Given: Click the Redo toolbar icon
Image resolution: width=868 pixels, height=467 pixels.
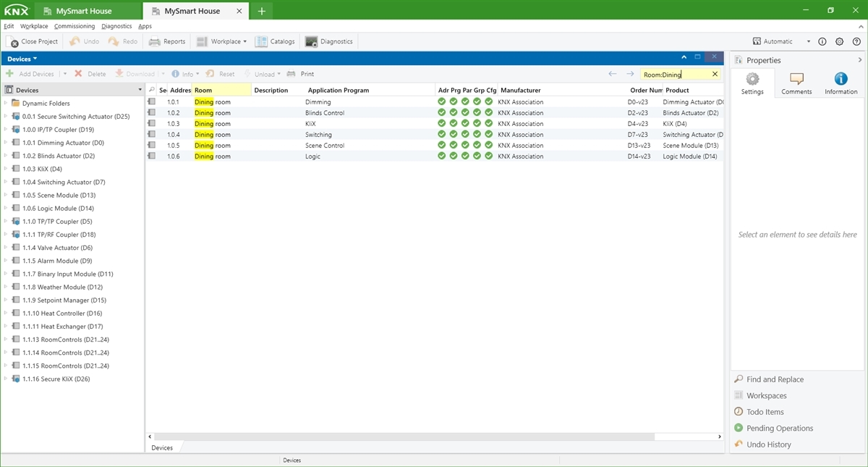Looking at the screenshot, I should (114, 41).
